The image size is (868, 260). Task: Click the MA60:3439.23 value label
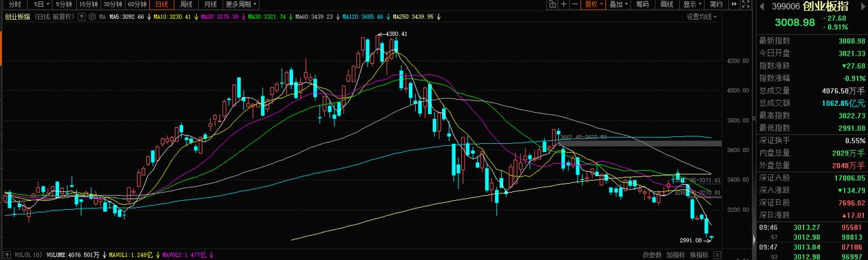coord(314,16)
